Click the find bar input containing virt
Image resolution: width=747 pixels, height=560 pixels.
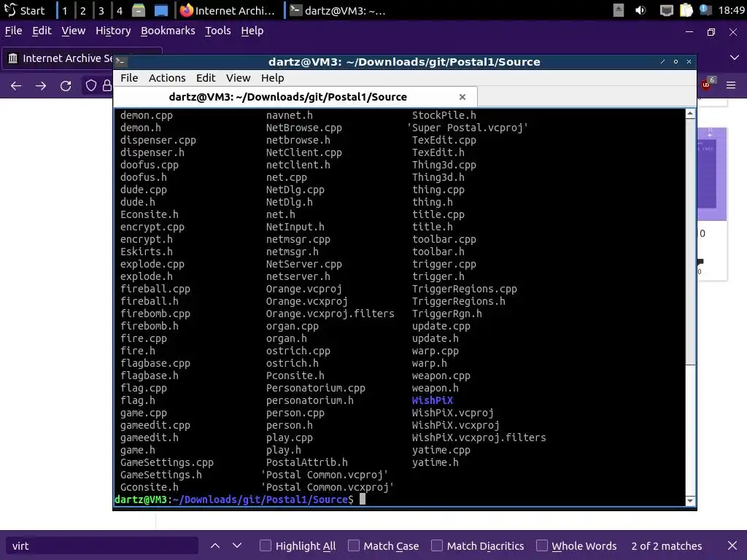102,545
